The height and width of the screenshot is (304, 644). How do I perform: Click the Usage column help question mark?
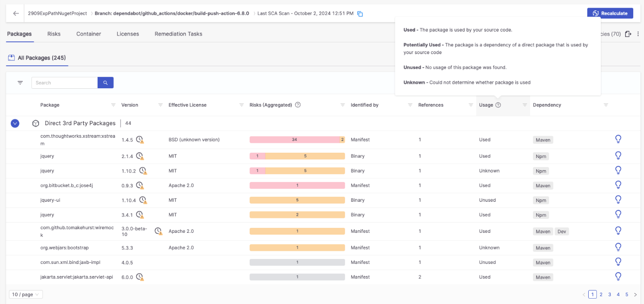[x=498, y=105]
